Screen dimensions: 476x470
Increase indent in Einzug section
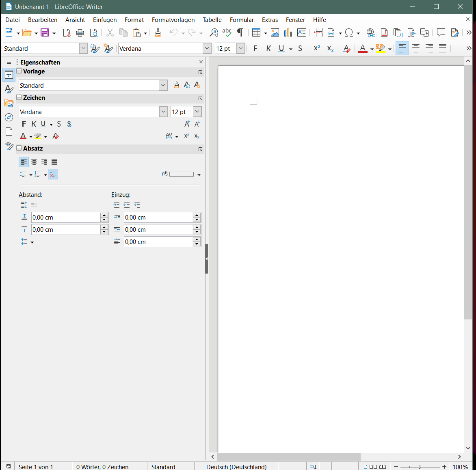tap(116, 205)
